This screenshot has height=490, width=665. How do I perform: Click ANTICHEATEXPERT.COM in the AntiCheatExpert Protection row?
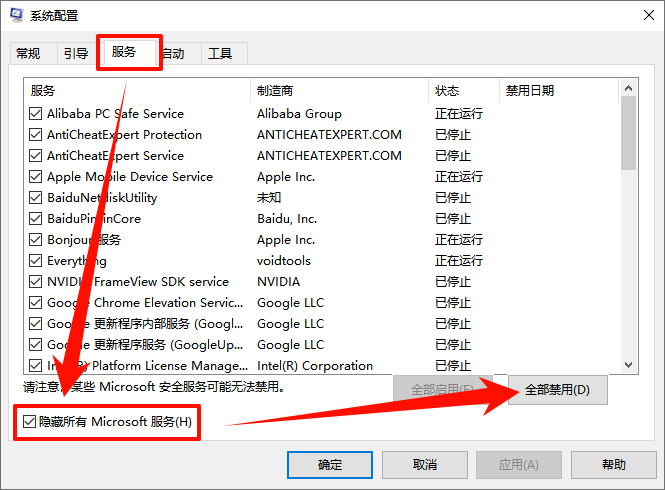tap(330, 135)
